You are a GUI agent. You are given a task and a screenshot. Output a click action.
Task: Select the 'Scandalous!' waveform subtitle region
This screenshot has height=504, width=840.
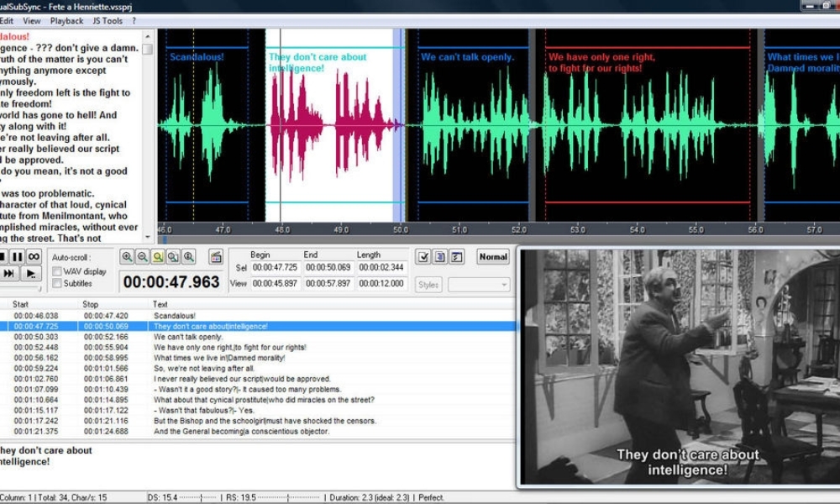point(207,125)
